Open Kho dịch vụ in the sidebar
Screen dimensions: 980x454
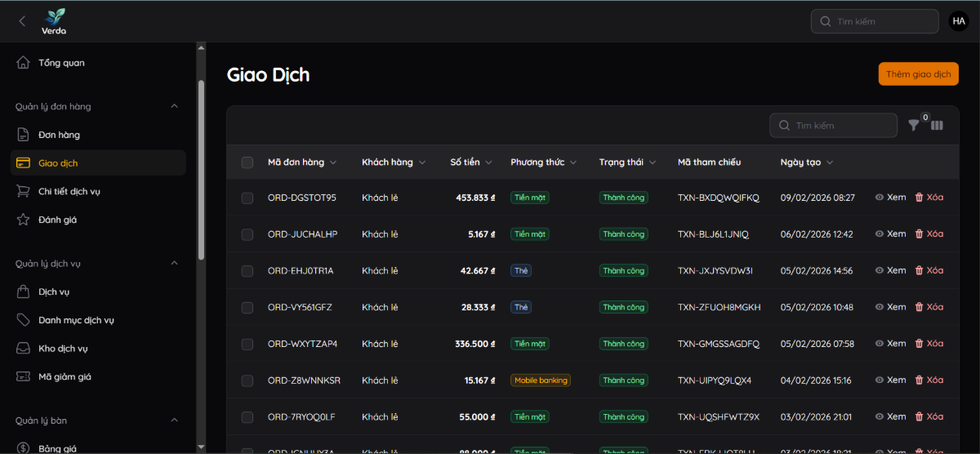[98, 349]
